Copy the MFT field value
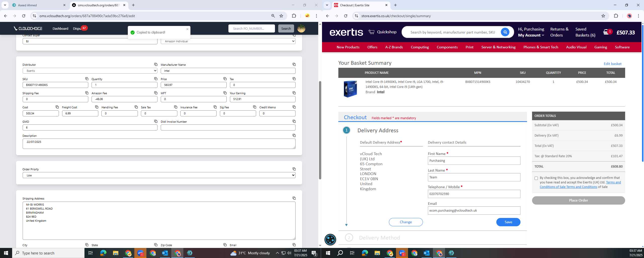 (x=225, y=93)
